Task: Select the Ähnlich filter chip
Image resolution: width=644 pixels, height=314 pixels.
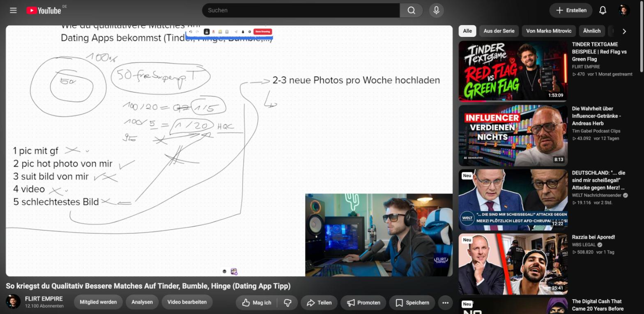Action: point(591,31)
